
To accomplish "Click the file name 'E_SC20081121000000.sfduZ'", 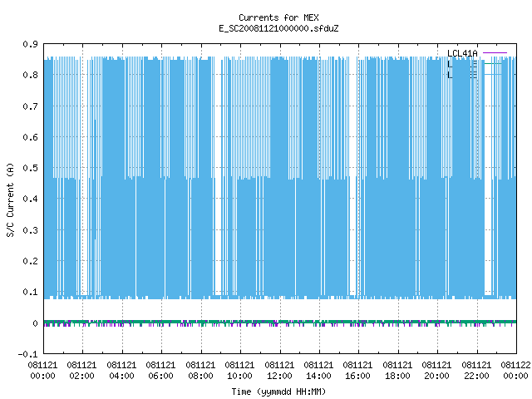I will coord(278,28).
